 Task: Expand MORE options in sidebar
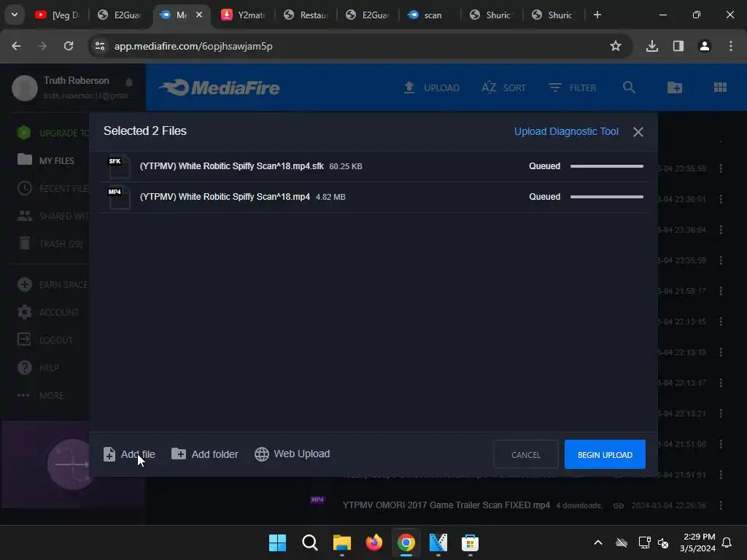pyautogui.click(x=40, y=395)
